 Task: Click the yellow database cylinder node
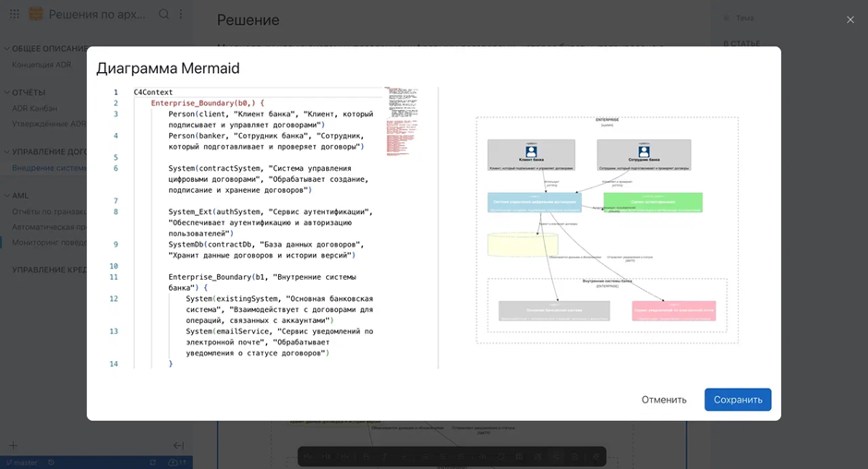(x=523, y=244)
